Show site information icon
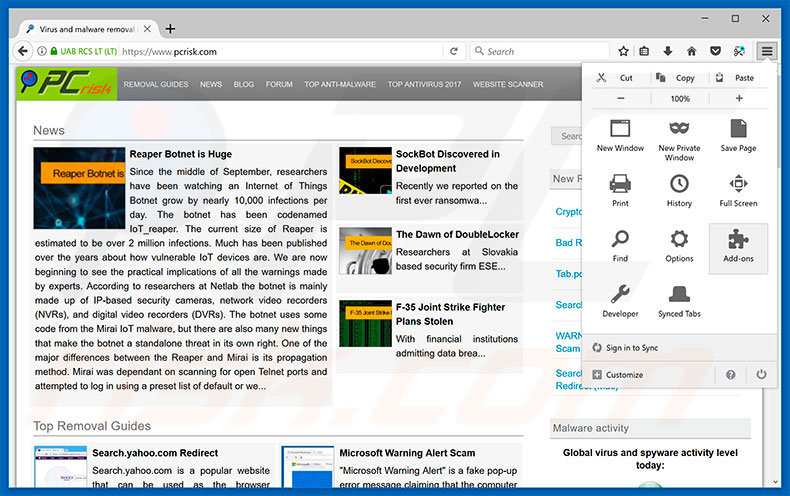 tap(42, 51)
